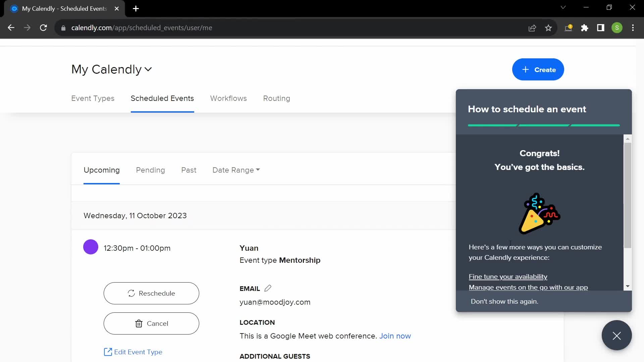Click the Edit email pencil icon
Image resolution: width=644 pixels, height=362 pixels.
[268, 288]
